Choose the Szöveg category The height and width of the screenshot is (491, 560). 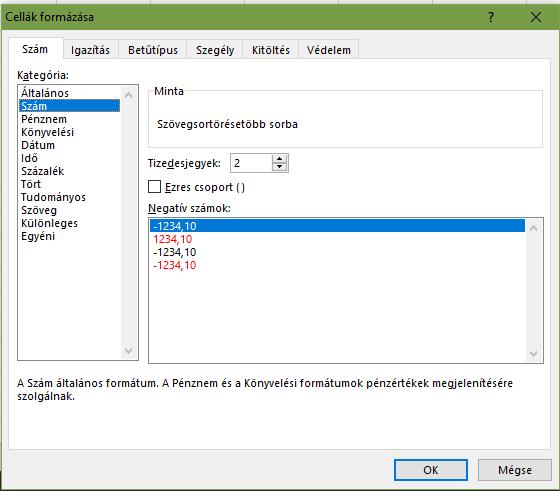point(70,210)
